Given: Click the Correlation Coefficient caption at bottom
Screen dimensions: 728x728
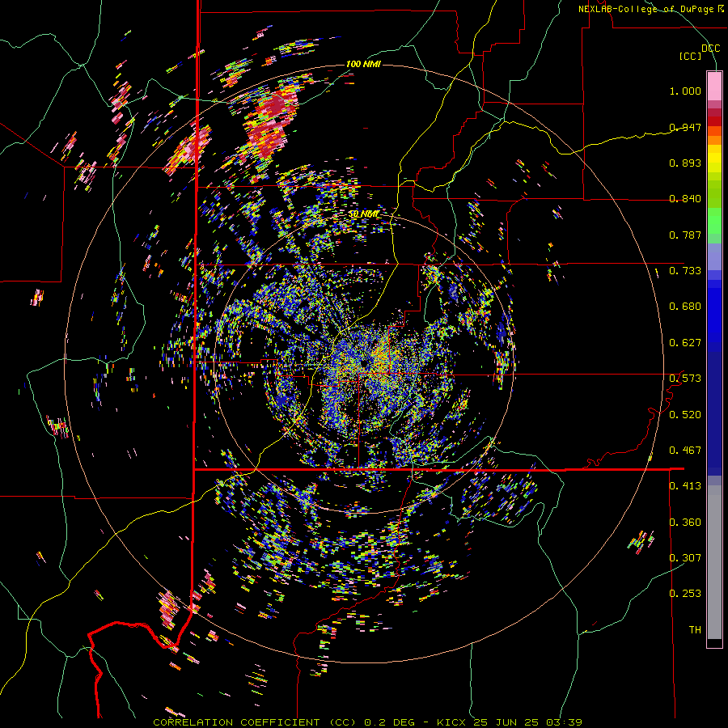Looking at the screenshot, I should tap(367, 722).
